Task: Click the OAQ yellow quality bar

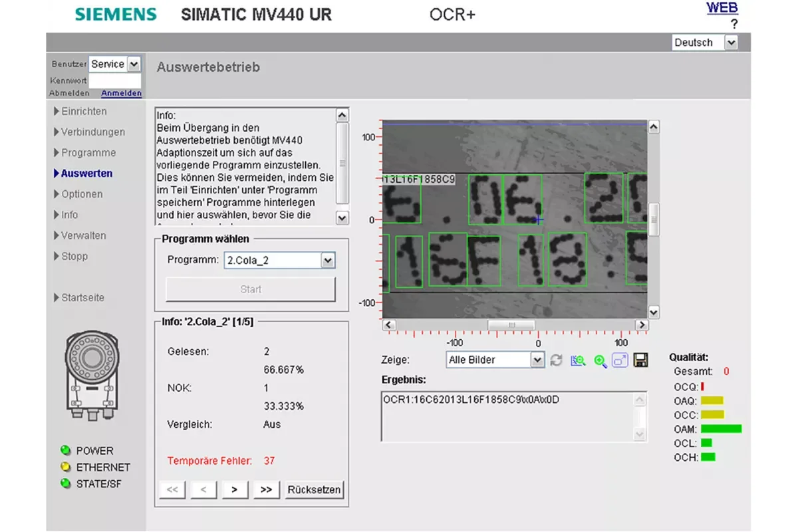Action: coord(712,400)
